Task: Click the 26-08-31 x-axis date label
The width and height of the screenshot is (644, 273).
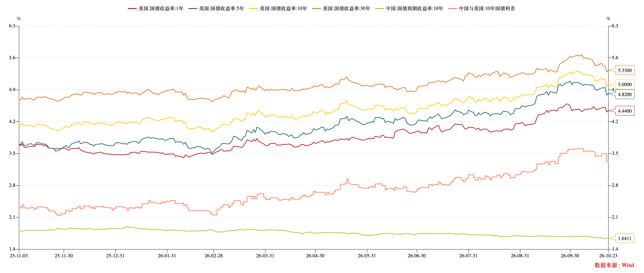Action: coord(520,256)
